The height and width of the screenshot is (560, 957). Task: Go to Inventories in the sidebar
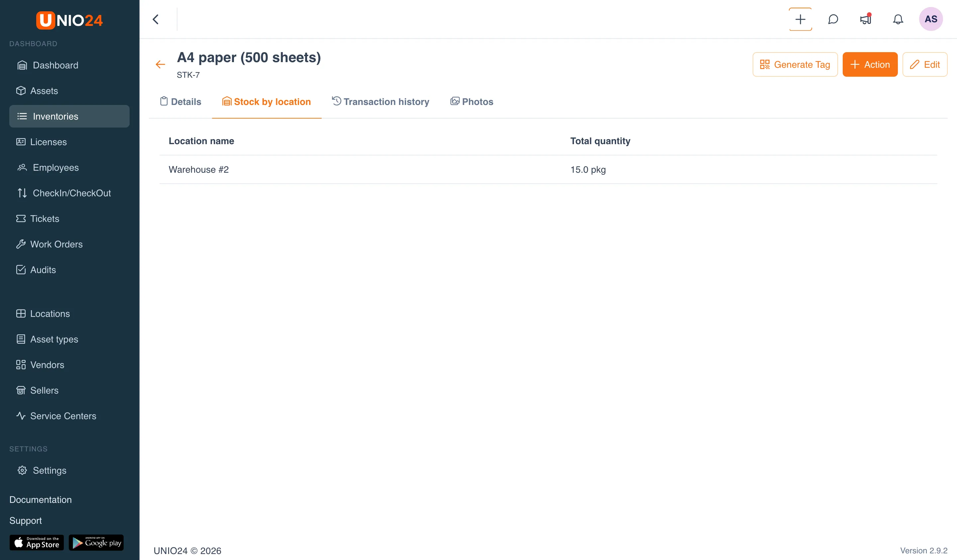coord(69,116)
